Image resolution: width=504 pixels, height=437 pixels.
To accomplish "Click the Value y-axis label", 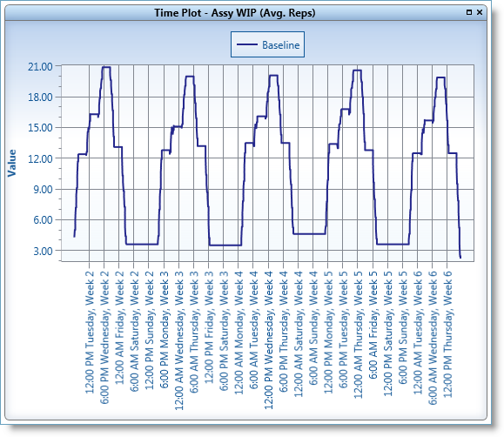I will coord(12,163).
